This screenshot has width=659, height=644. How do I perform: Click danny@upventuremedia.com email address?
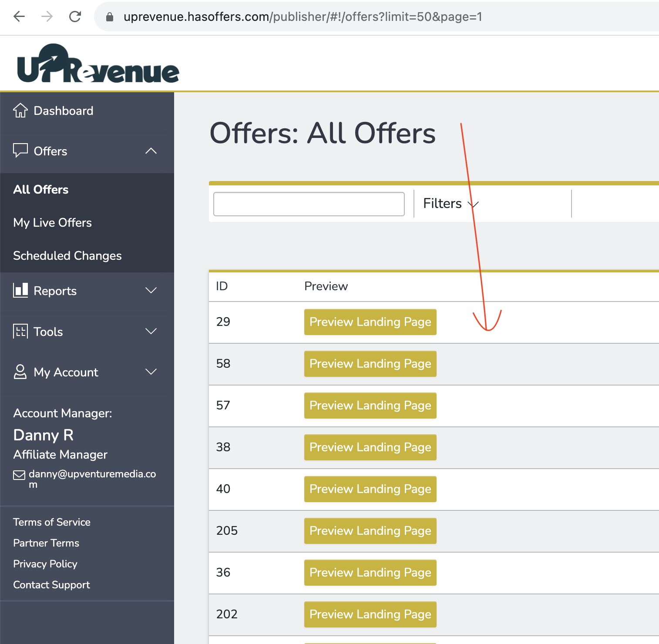(x=92, y=479)
